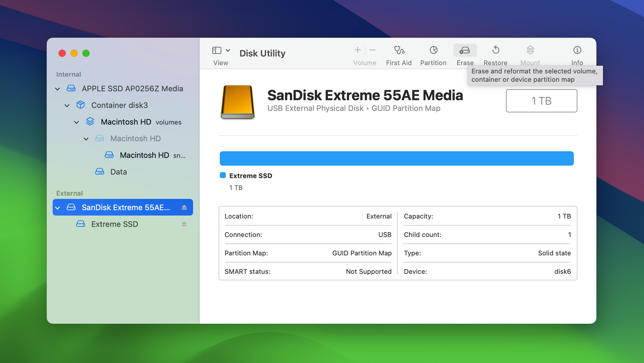Screen dimensions: 644x363
Task: Eject SanDisk Extreme 55AE disk
Action: tap(184, 207)
